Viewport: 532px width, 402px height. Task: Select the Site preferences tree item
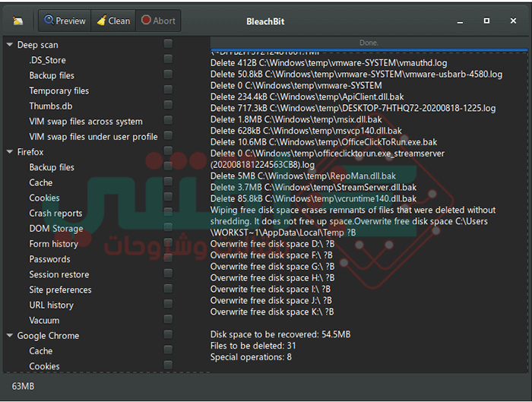pos(60,290)
